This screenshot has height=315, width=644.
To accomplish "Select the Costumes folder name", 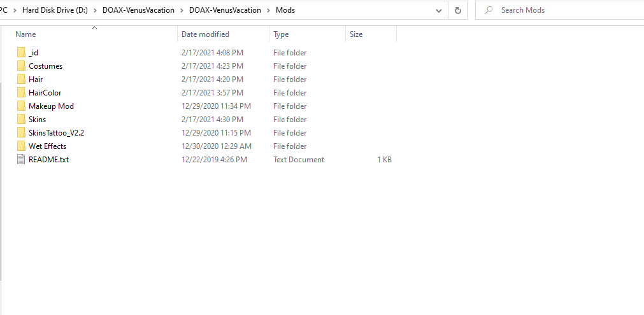I will [x=46, y=66].
